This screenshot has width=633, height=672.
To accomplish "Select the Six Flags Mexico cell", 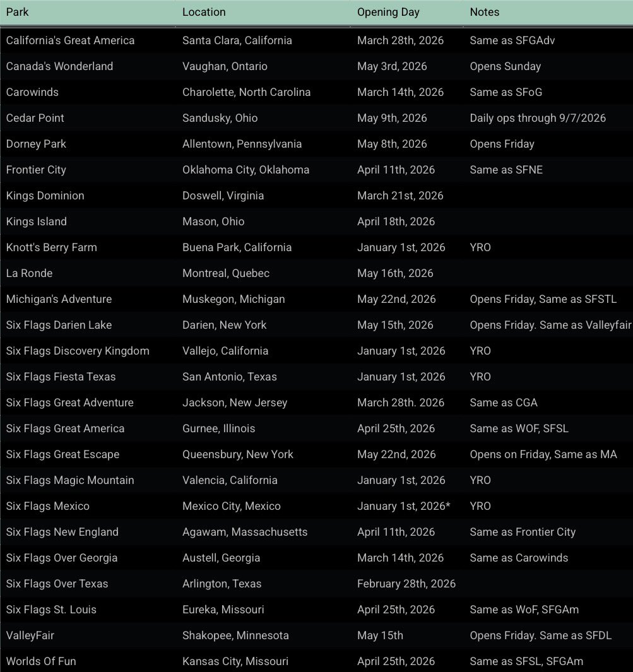I will tap(47, 505).
